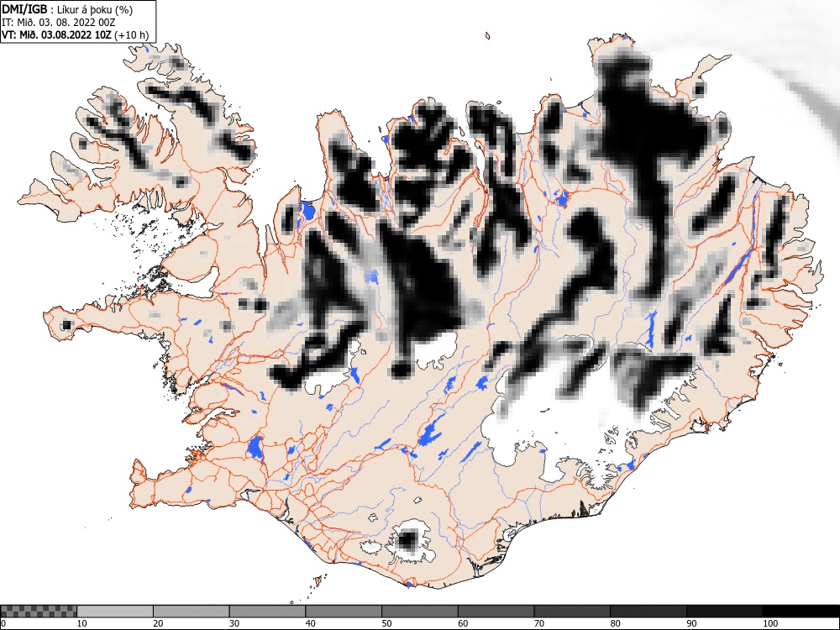Click the 70–80 % legend swatch
The image size is (840, 630).
(572, 612)
